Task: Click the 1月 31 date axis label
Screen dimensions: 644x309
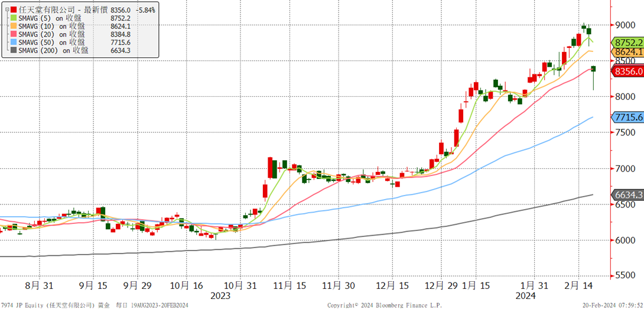Action: (x=534, y=285)
